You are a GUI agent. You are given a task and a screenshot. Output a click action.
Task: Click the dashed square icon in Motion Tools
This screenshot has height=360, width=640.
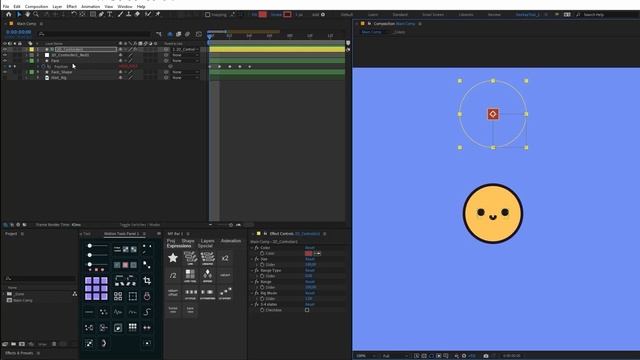(x=133, y=296)
